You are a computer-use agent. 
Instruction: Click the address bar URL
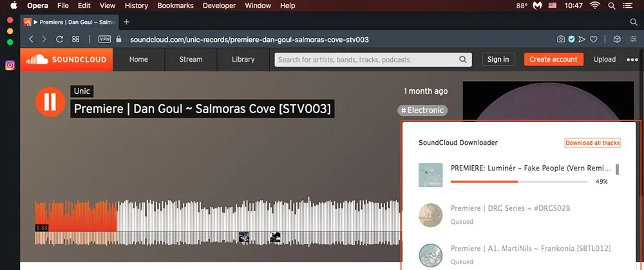[x=249, y=40]
